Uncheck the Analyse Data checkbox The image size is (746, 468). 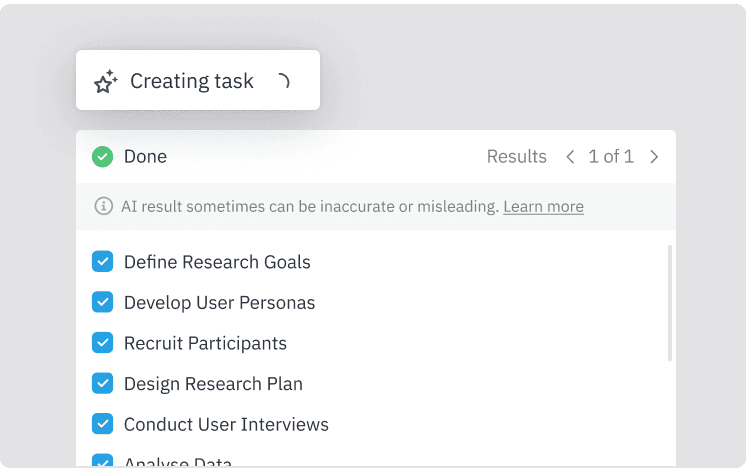click(102, 461)
